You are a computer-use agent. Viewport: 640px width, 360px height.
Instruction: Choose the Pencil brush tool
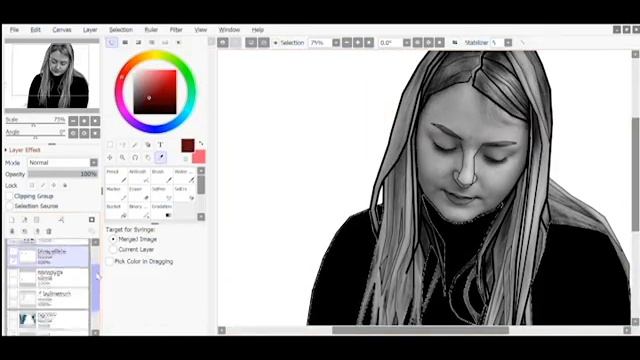116,176
